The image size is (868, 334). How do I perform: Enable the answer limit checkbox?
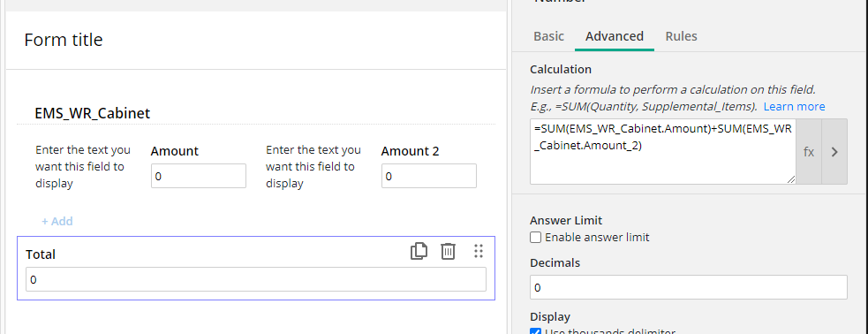535,238
